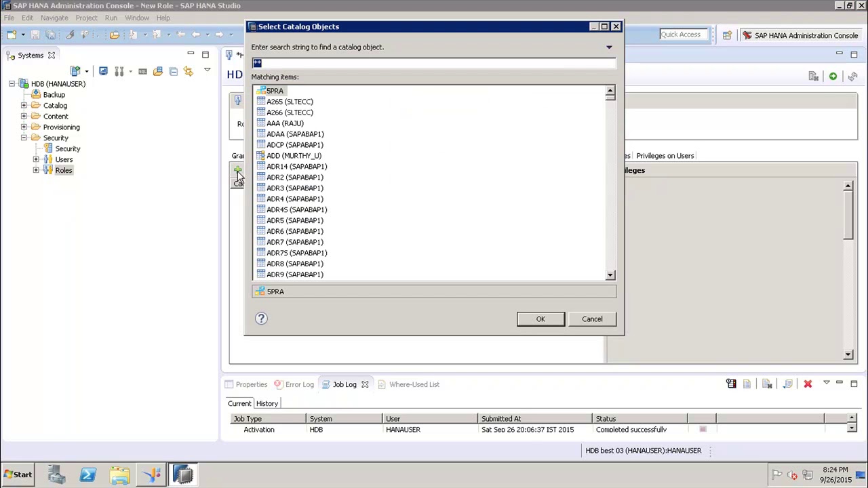Screen dimensions: 868x488
Task: Expand the Content folder node
Action: 24,117
